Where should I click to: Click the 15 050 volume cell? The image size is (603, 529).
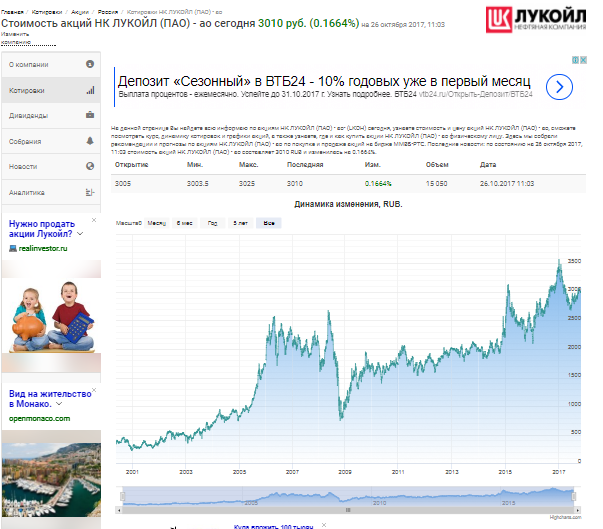click(x=436, y=184)
